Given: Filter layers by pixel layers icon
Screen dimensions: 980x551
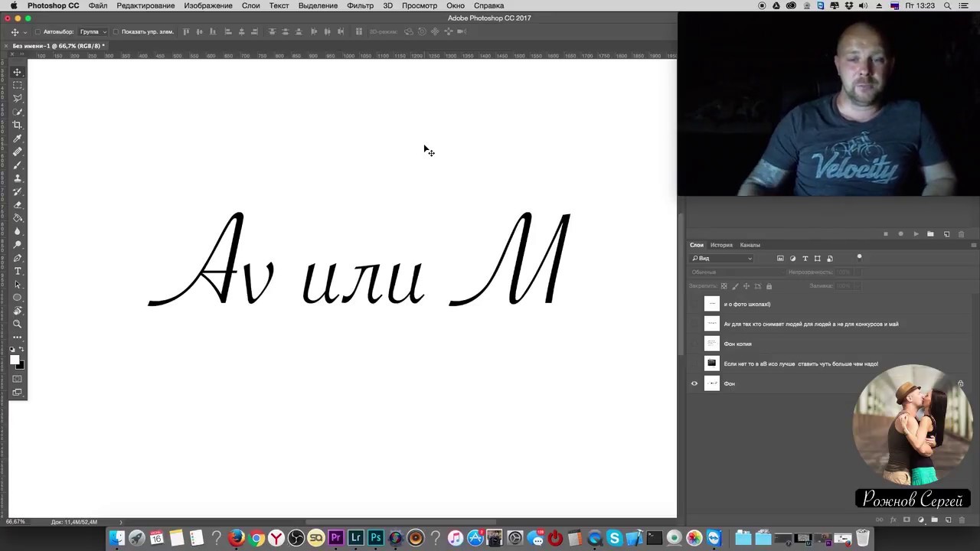Looking at the screenshot, I should click(x=780, y=259).
